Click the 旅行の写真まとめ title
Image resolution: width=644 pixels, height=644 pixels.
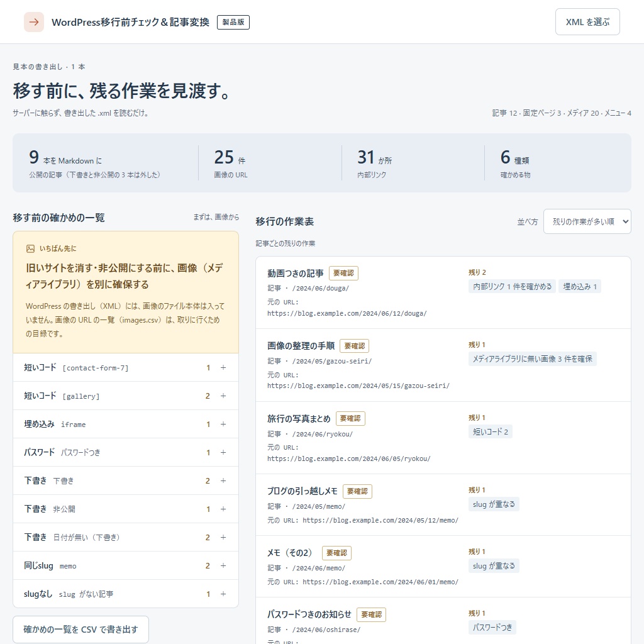pos(299,418)
